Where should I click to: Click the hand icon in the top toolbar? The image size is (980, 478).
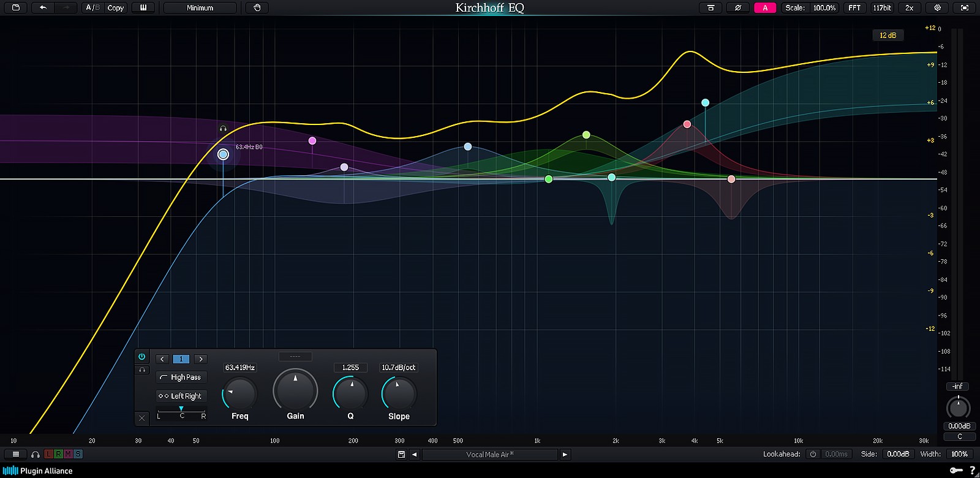click(257, 8)
